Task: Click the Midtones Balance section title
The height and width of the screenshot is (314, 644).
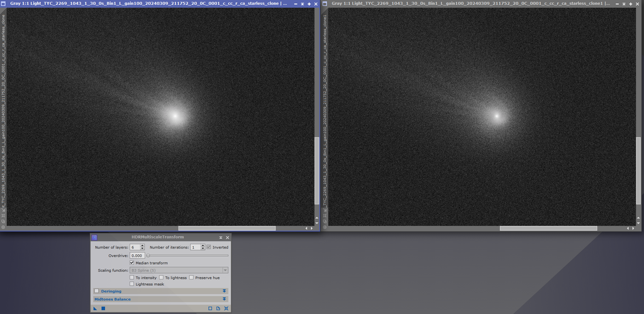Action: tap(113, 299)
